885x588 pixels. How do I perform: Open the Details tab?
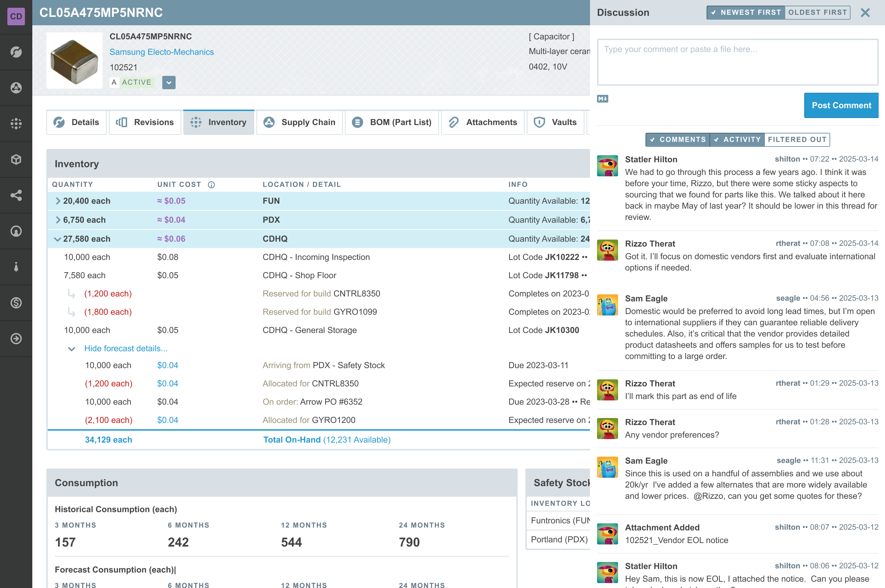[77, 122]
